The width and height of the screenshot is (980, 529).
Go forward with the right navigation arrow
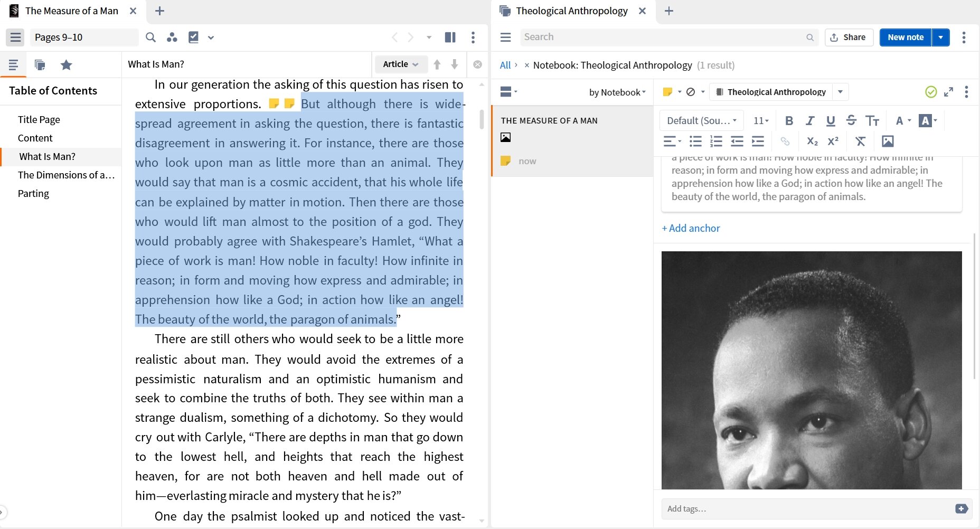pyautogui.click(x=410, y=37)
